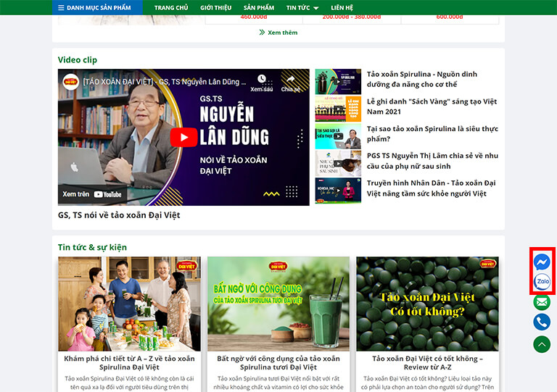The image size is (557, 392).
Task: Click the green email envelope icon
Action: pyautogui.click(x=542, y=302)
